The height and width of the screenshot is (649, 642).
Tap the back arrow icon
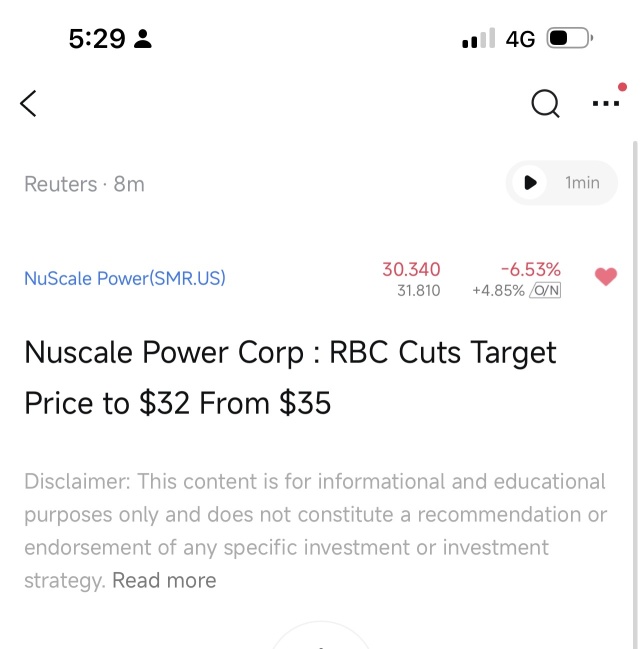[29, 103]
